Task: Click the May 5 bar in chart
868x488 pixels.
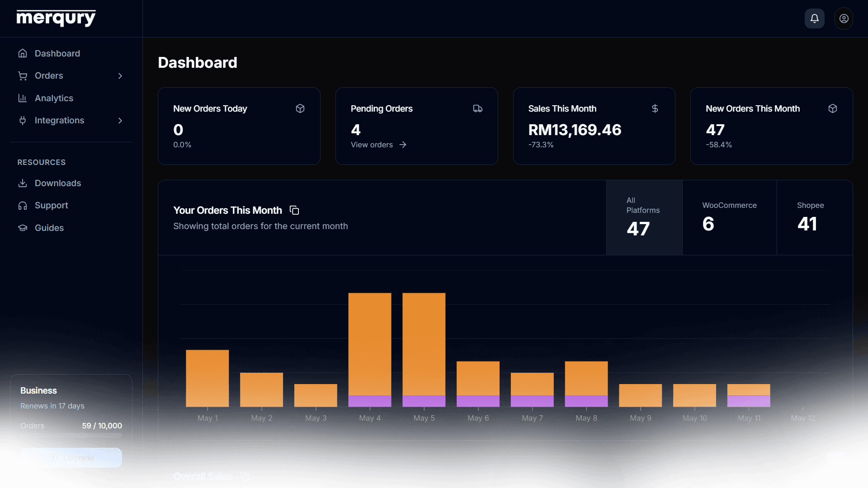Action: [x=424, y=350]
